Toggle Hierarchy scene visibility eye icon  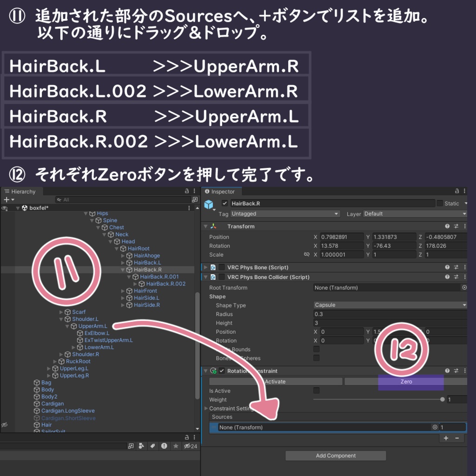pos(4,208)
